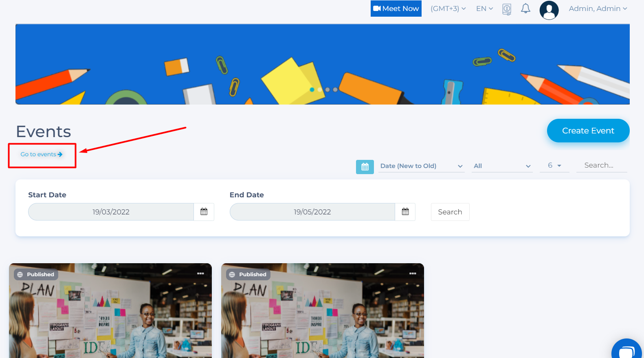The height and width of the screenshot is (358, 644).
Task: Click the Admin profile avatar
Action: [549, 10]
